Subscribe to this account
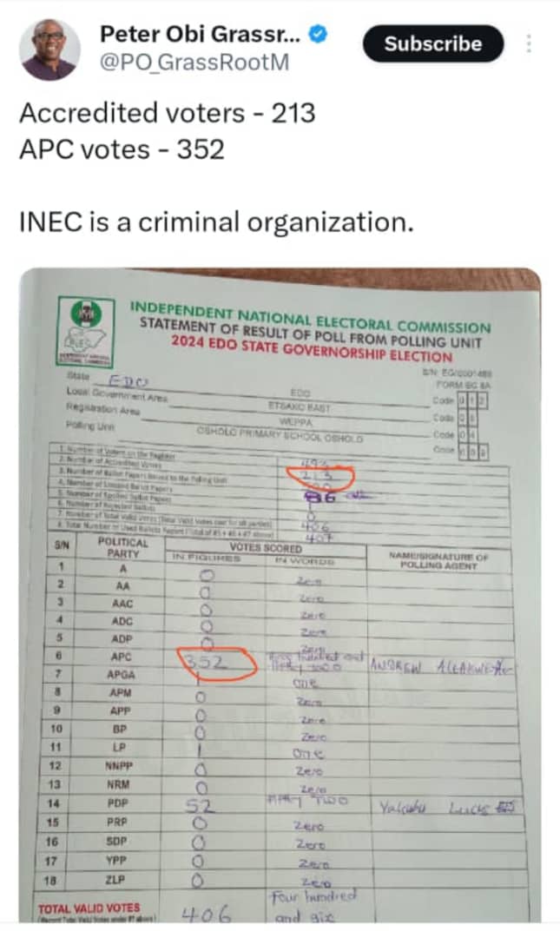 (433, 43)
